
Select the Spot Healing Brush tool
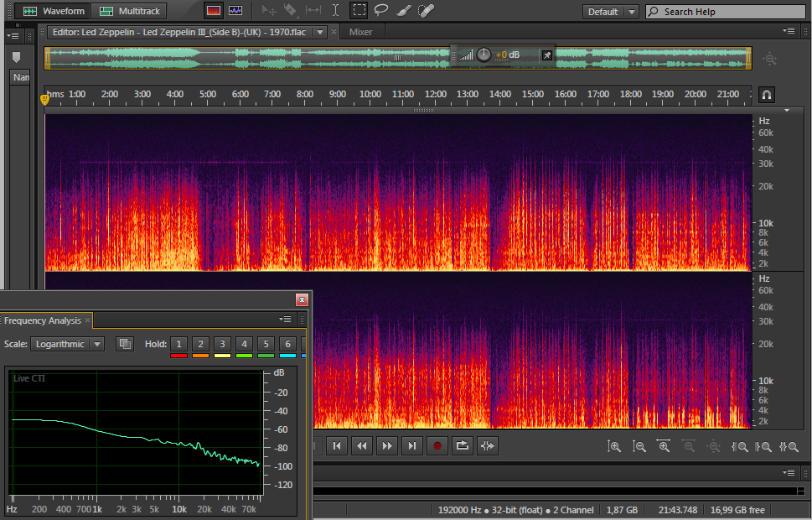point(426,10)
